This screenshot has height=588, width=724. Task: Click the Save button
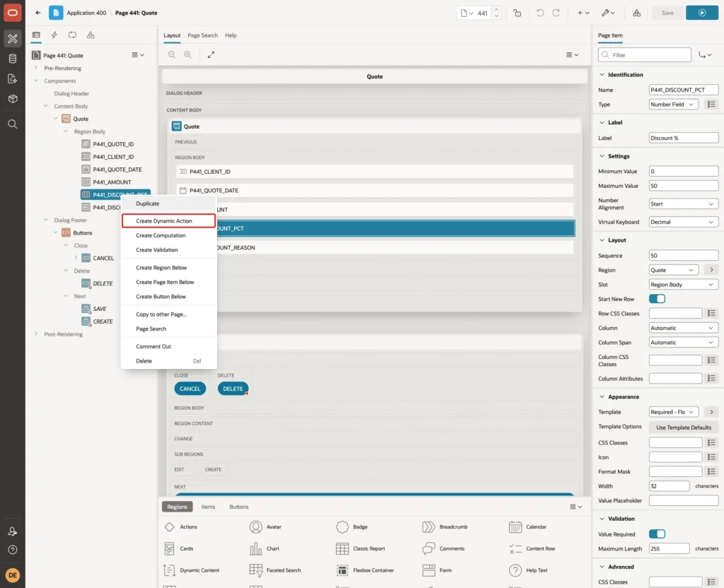667,13
